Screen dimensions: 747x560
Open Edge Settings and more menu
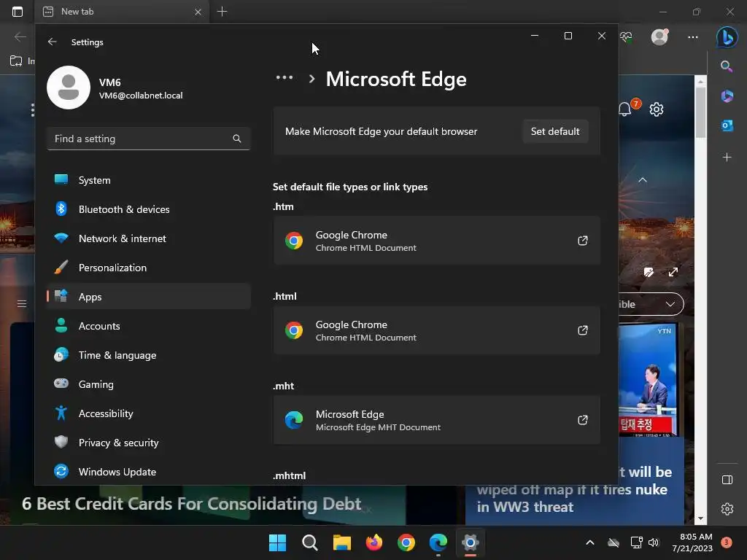coord(693,36)
